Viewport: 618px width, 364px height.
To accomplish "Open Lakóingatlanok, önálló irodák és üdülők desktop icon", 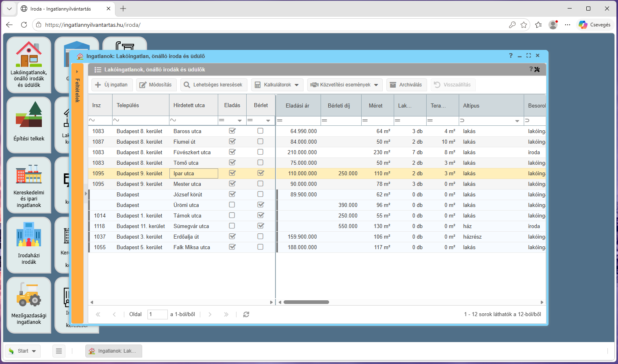I will coord(29,65).
